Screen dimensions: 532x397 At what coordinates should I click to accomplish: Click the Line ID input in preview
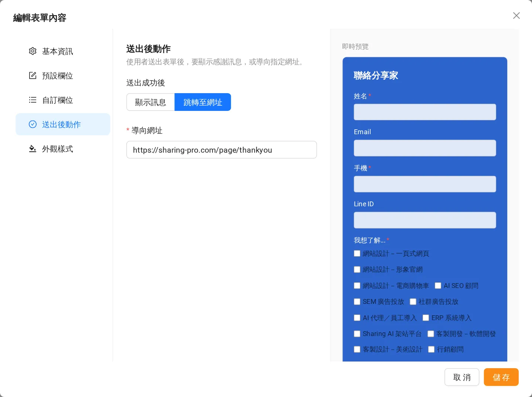pos(425,220)
